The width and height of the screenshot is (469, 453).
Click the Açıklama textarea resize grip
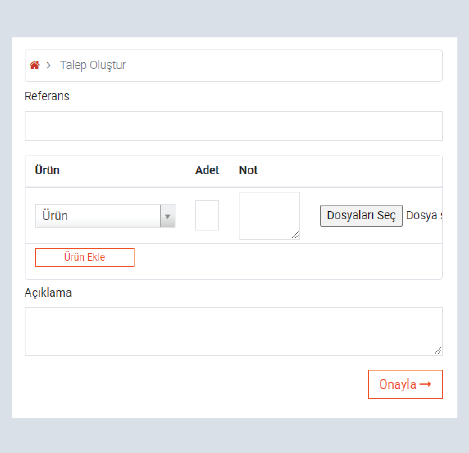coord(438,351)
